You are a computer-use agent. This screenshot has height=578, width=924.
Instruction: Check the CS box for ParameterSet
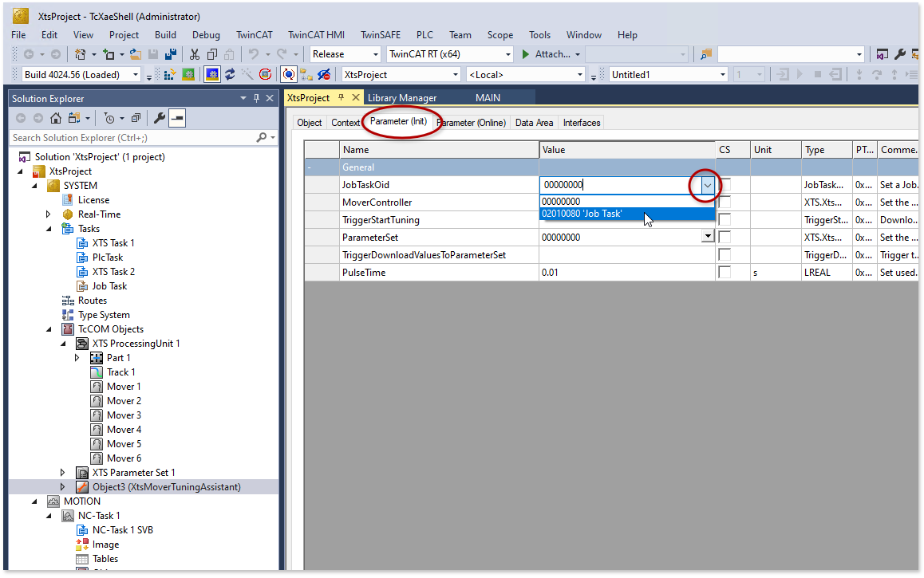click(725, 238)
